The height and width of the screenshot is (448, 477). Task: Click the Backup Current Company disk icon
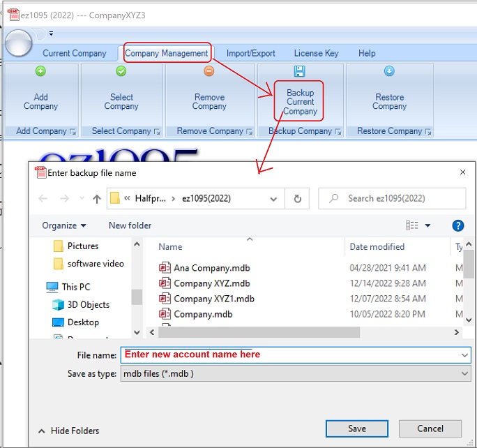[x=300, y=71]
